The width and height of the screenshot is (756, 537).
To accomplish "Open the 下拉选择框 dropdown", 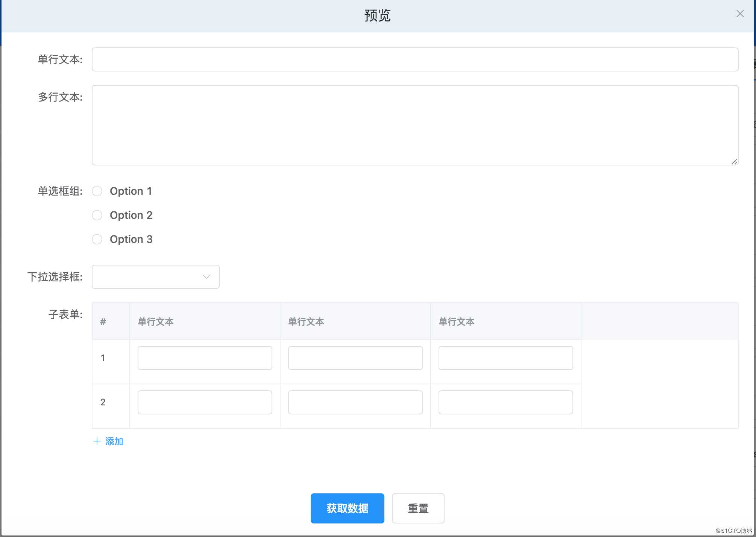I will (x=156, y=277).
